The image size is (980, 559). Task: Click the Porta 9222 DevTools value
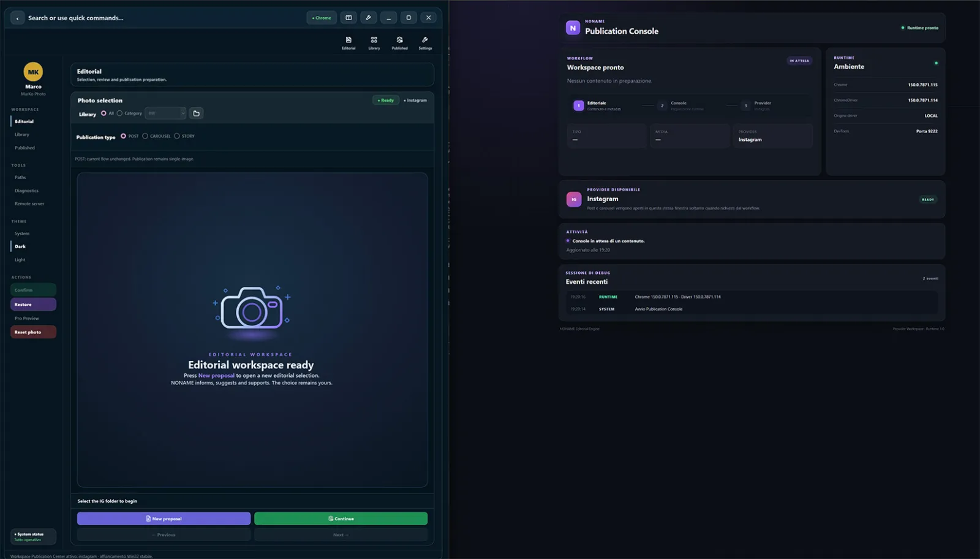927,131
